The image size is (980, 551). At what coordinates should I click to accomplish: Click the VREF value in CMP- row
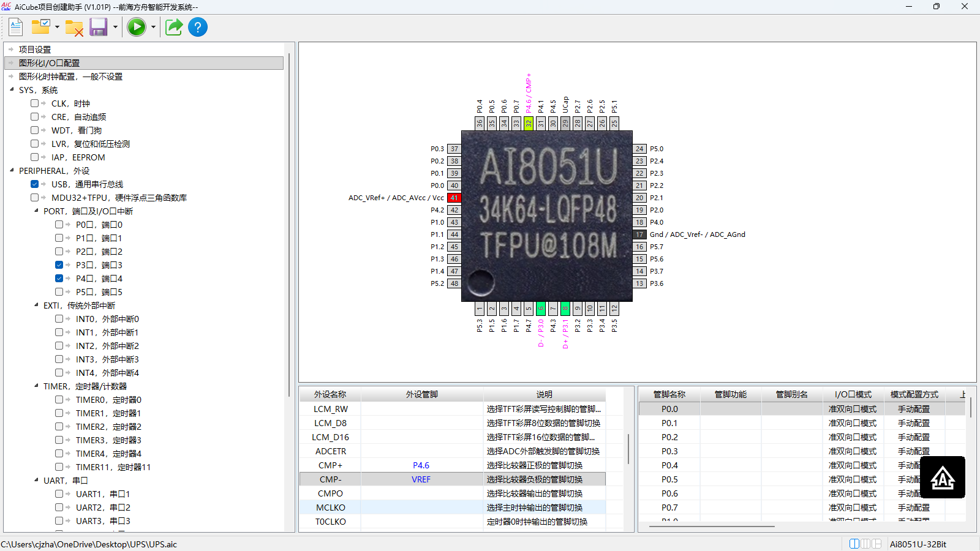point(421,479)
